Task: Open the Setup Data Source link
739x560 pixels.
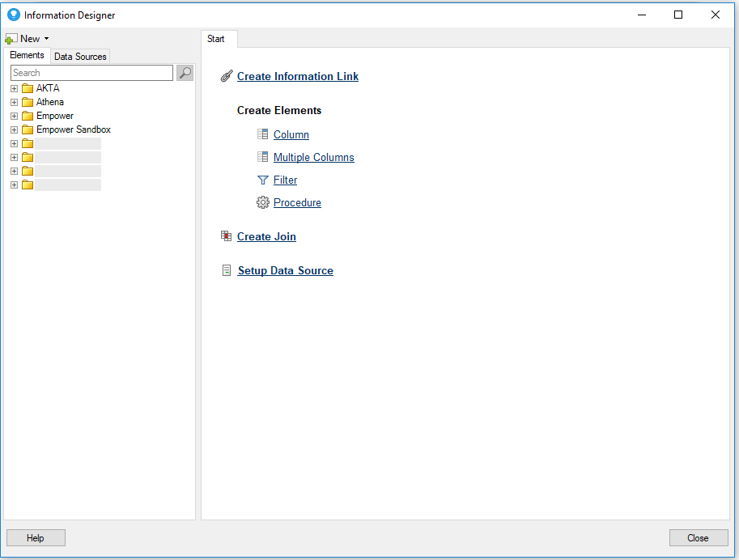Action: pos(286,270)
